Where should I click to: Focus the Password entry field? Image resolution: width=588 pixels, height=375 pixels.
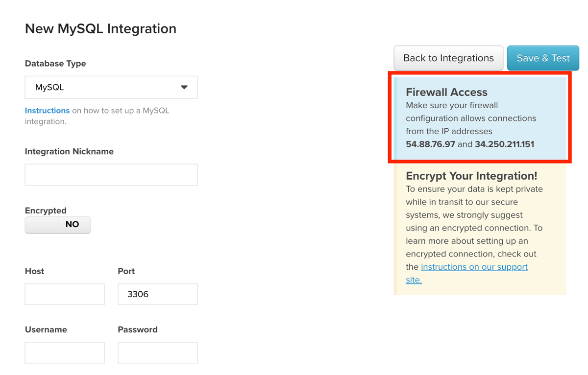point(157,352)
